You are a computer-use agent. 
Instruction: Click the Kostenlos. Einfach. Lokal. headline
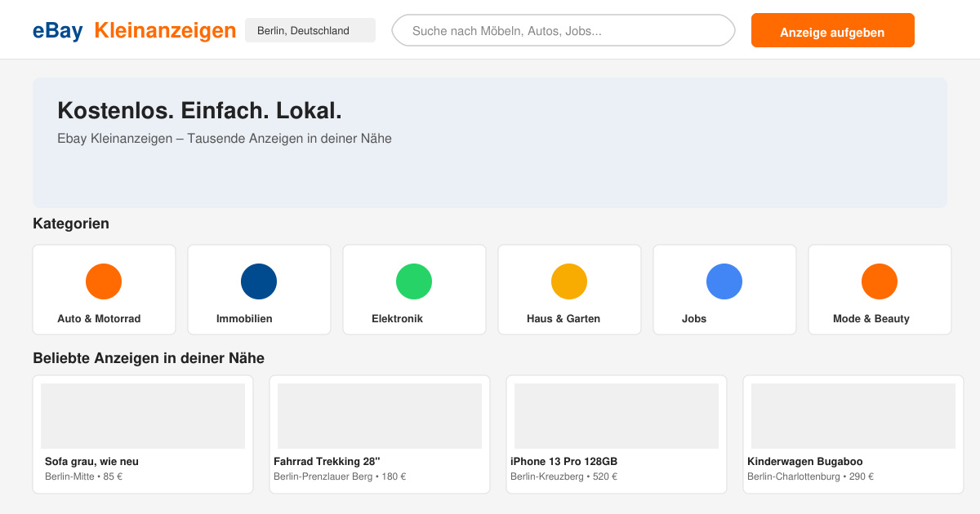point(199,111)
